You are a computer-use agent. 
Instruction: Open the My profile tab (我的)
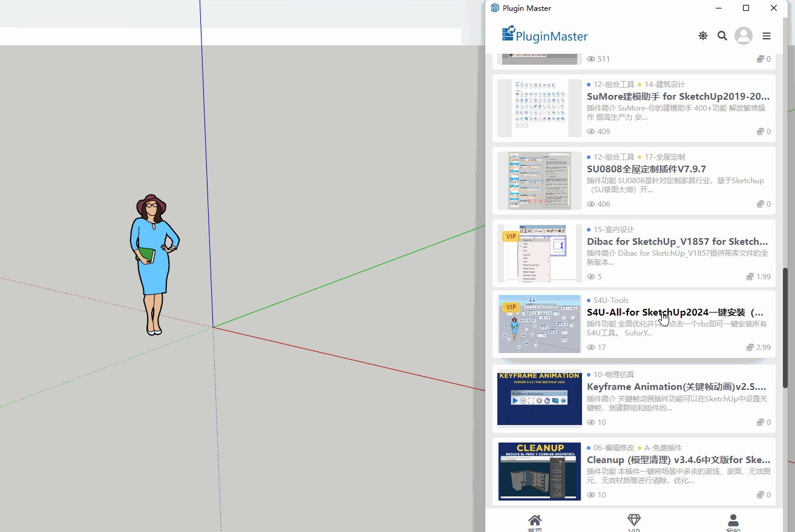[x=733, y=522]
